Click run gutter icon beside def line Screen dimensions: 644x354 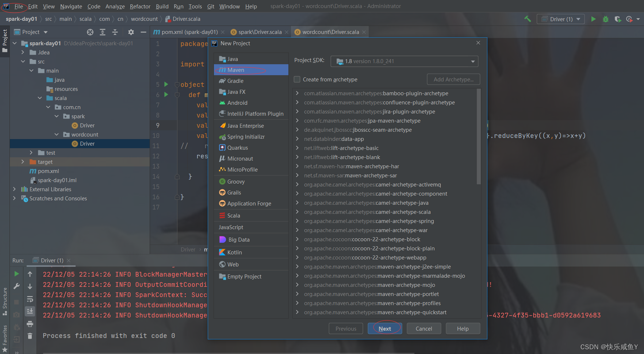166,95
